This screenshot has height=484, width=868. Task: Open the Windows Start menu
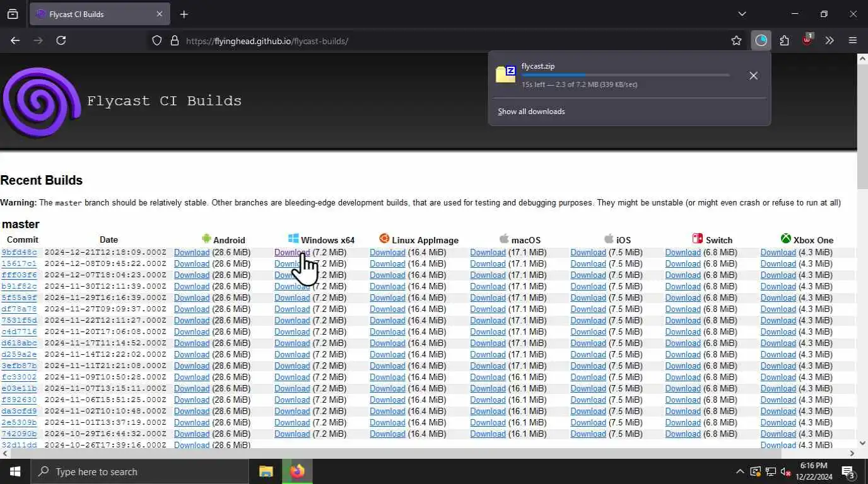click(15, 471)
